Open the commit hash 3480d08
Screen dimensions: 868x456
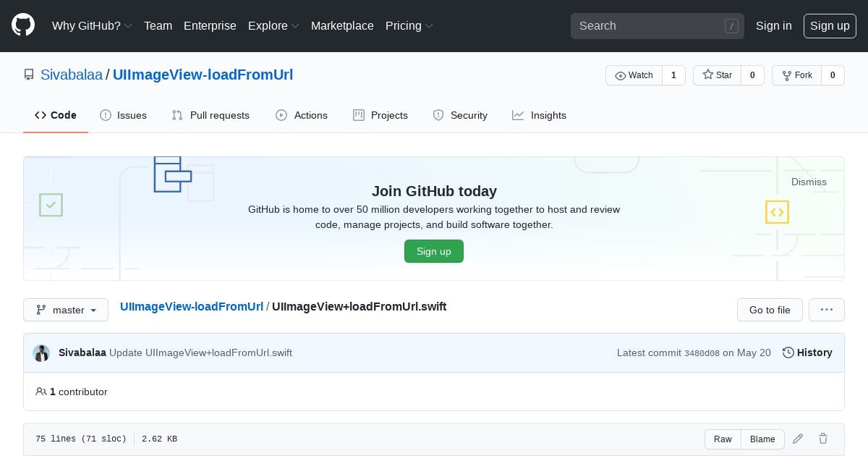(x=702, y=353)
